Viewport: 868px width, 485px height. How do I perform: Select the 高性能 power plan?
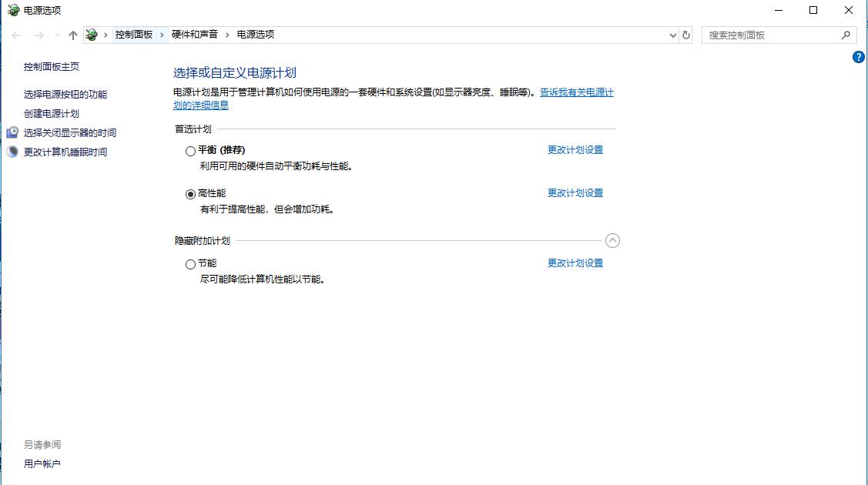pyautogui.click(x=189, y=192)
